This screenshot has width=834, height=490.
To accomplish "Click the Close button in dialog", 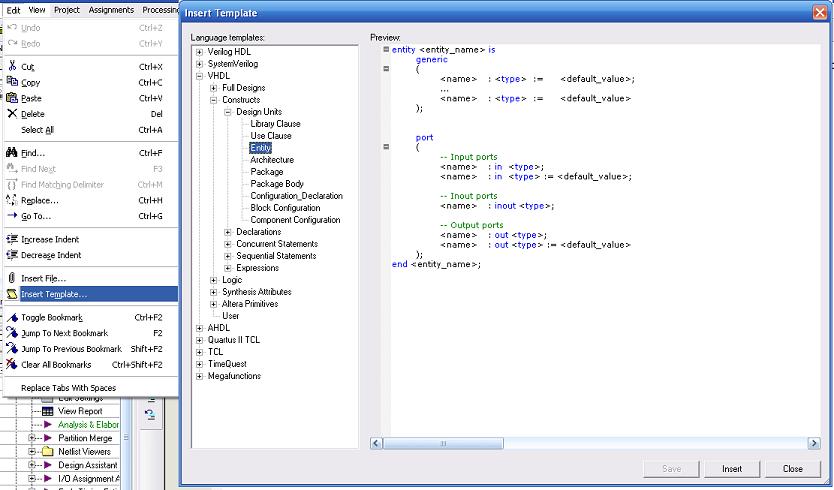I will tap(792, 468).
